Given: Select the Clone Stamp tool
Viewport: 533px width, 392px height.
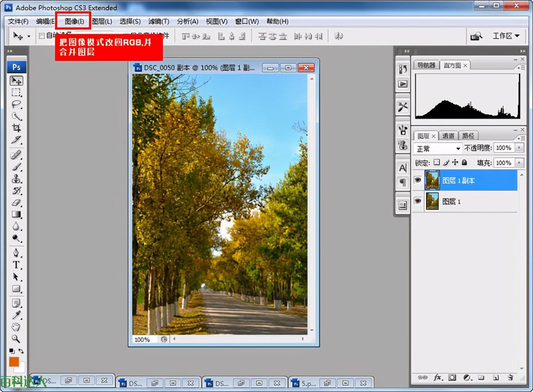Looking at the screenshot, I should (16, 179).
